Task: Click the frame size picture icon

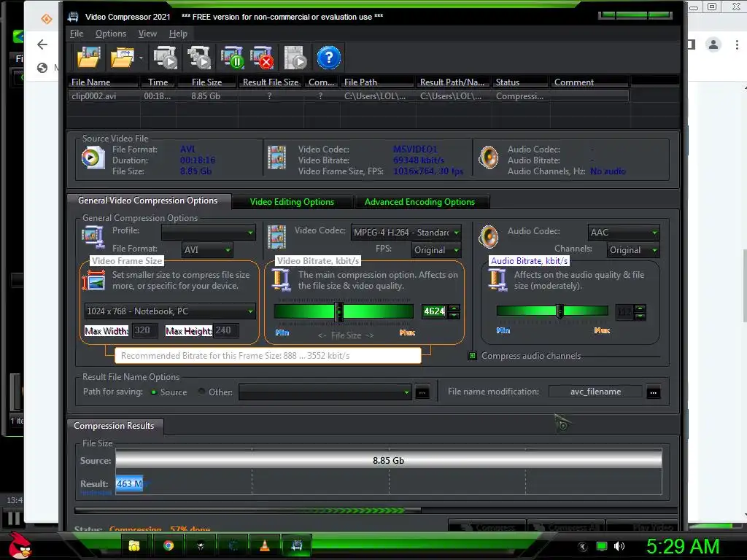Action: coord(94,281)
